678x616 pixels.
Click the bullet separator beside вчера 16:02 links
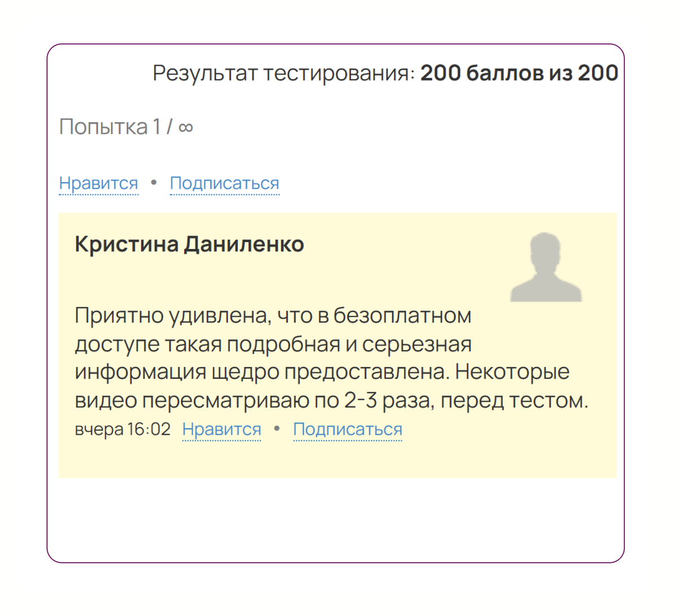click(x=277, y=429)
